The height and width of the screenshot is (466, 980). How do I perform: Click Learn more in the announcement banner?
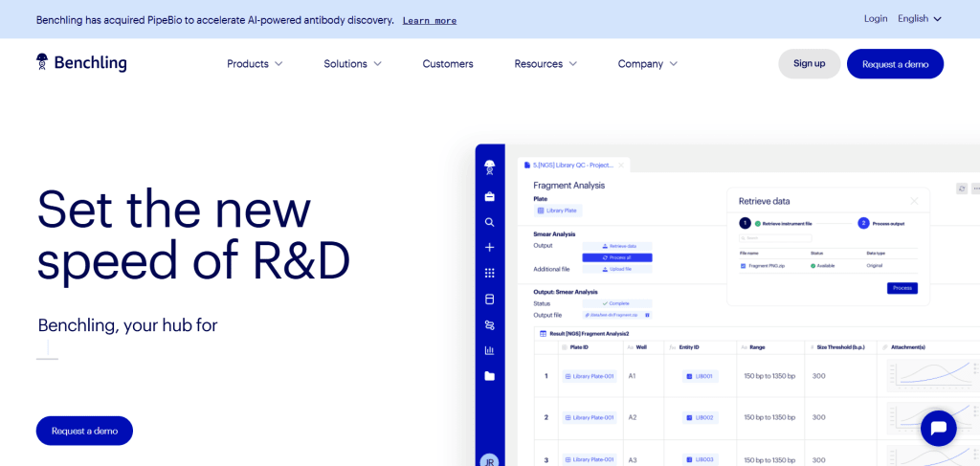click(430, 21)
